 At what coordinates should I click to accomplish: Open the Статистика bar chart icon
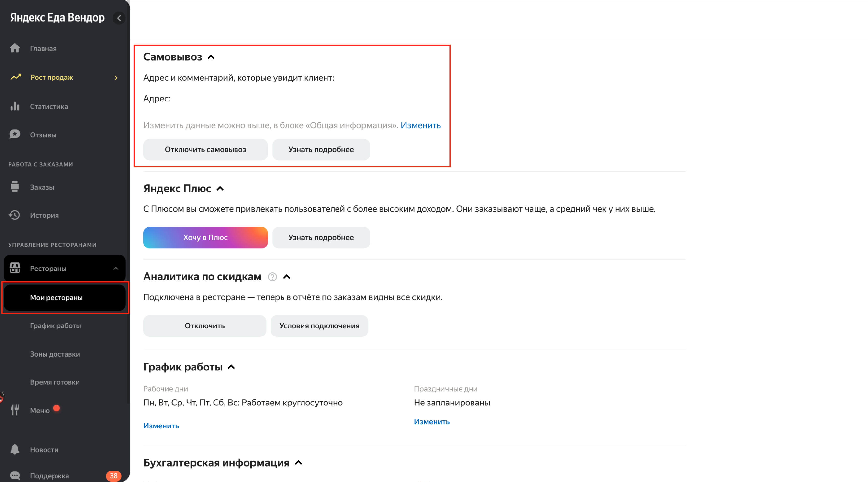click(15, 106)
